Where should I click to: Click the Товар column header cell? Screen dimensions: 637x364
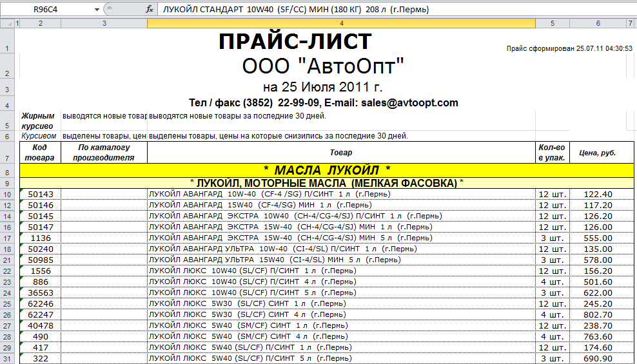pyautogui.click(x=341, y=153)
